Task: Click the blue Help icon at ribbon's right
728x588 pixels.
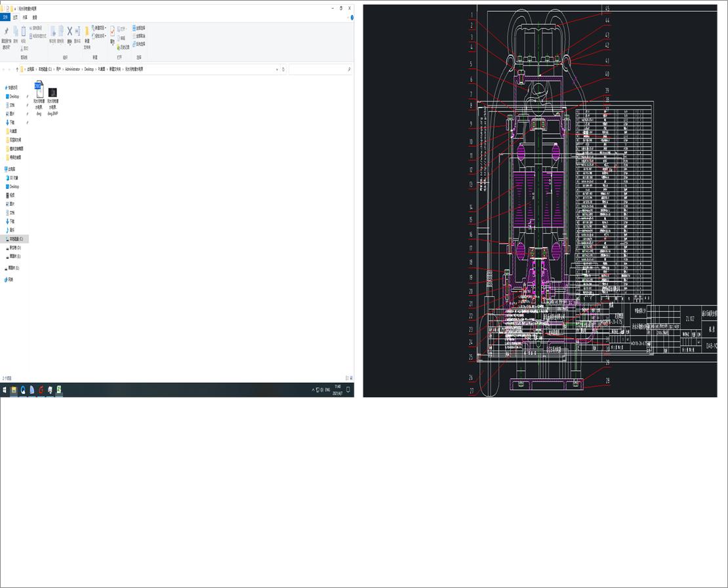Action: 352,18
